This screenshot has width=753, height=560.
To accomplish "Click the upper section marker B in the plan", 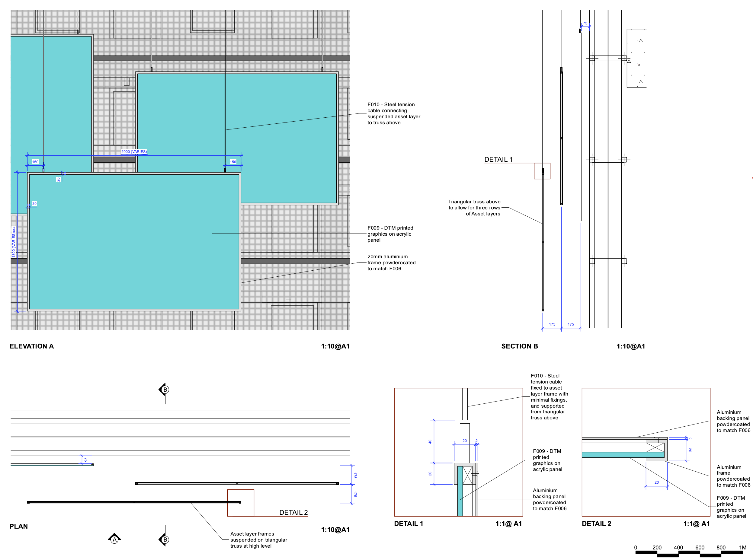I will pos(164,390).
